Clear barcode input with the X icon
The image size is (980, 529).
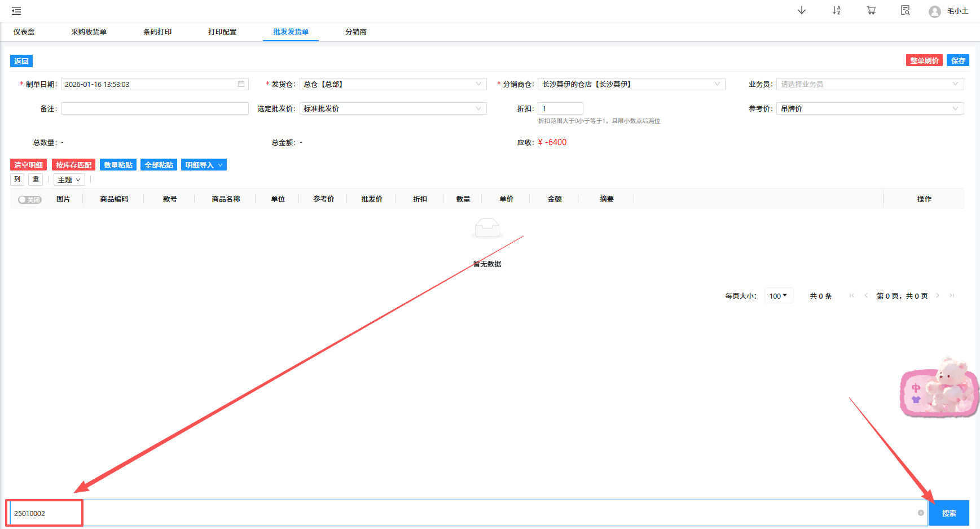(921, 513)
